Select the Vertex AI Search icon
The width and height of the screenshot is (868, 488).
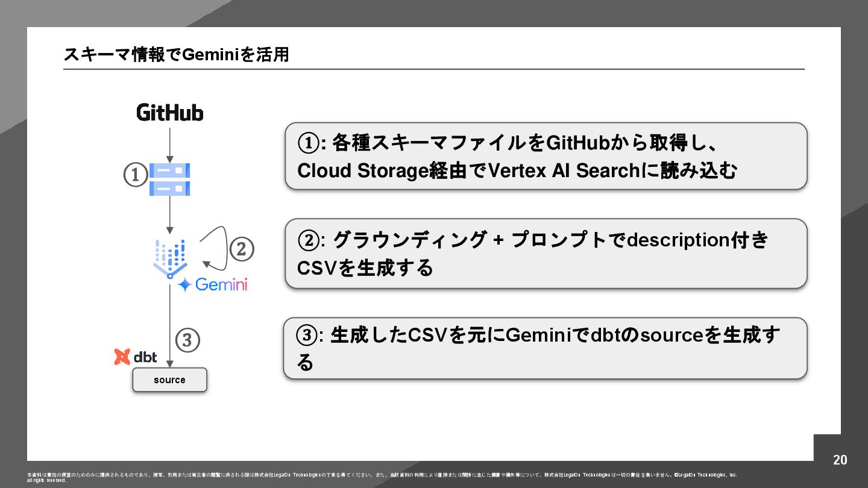coord(169,259)
